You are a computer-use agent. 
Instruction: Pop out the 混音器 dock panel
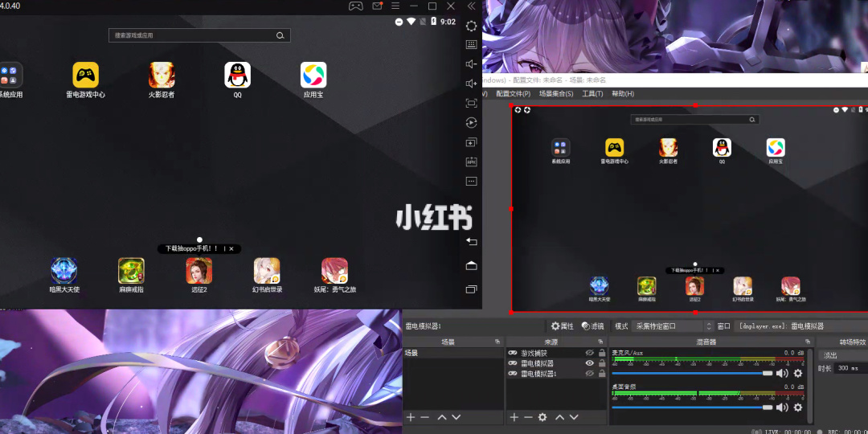coord(809,342)
